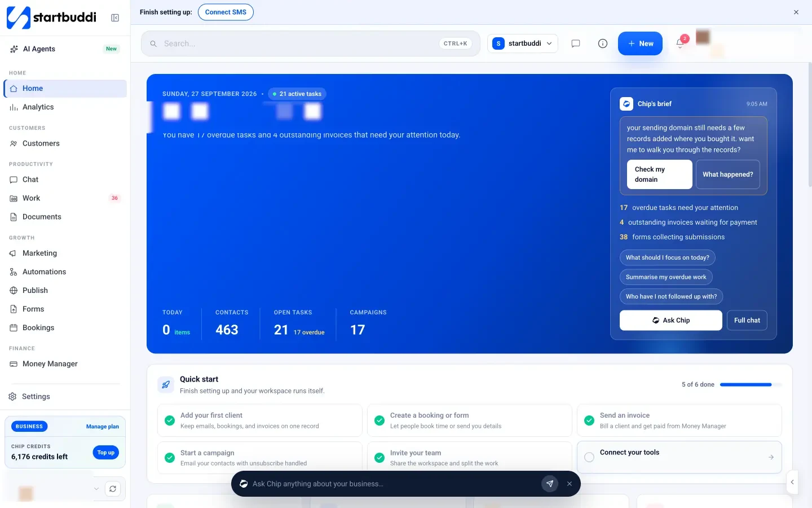Open notifications bell icon

pos(681,43)
